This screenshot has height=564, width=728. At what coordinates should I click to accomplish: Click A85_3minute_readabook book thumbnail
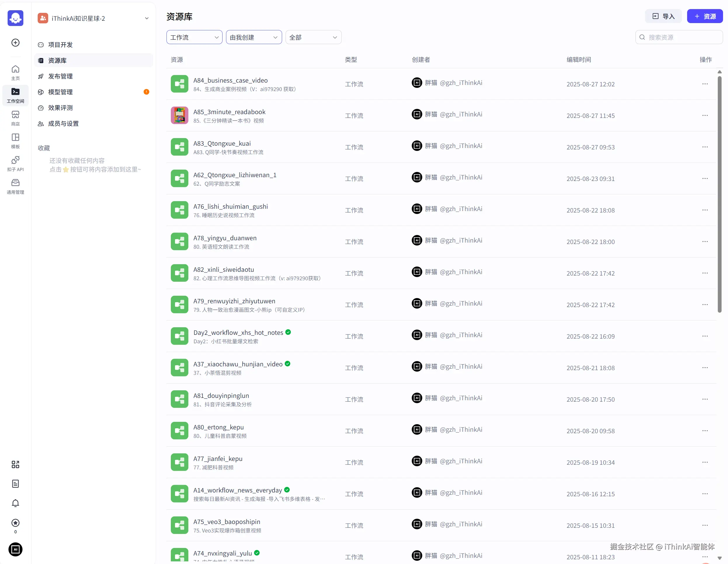(179, 116)
